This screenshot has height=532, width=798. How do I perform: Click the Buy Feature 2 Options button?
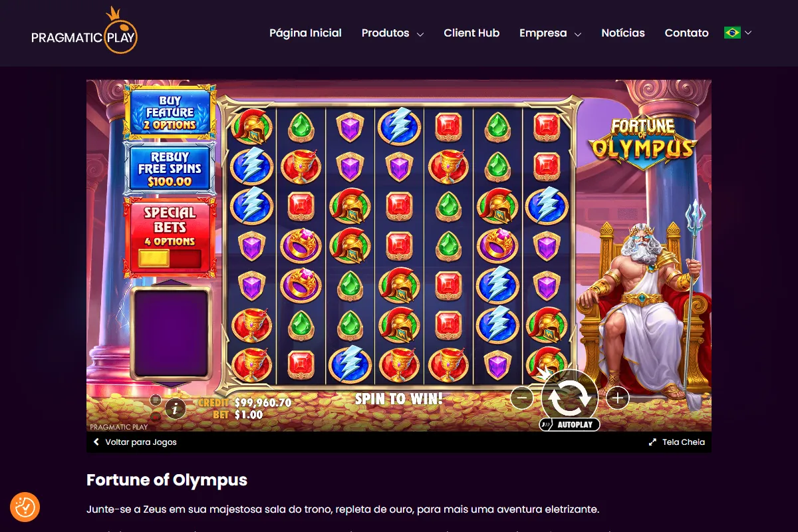click(x=170, y=112)
